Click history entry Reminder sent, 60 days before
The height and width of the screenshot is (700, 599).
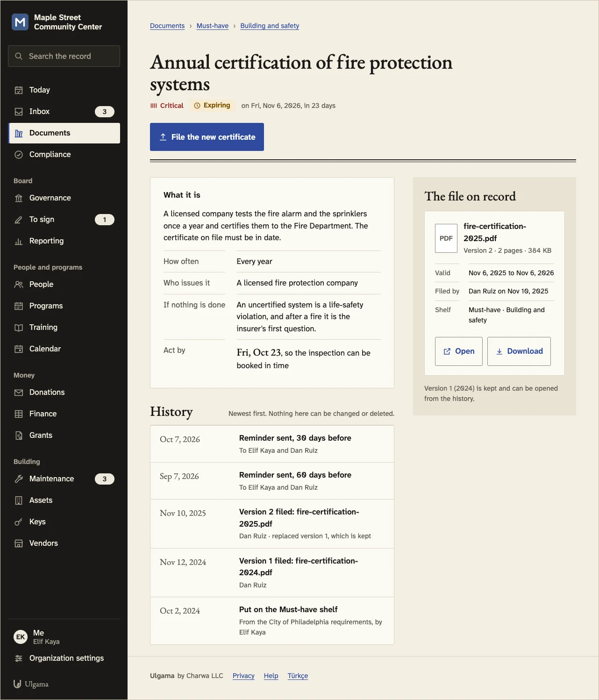pyautogui.click(x=272, y=481)
